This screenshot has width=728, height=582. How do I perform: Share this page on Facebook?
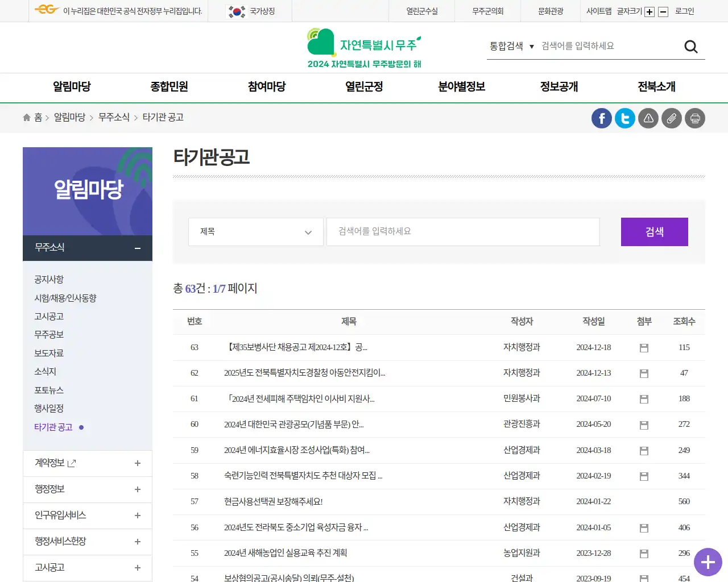click(x=601, y=118)
